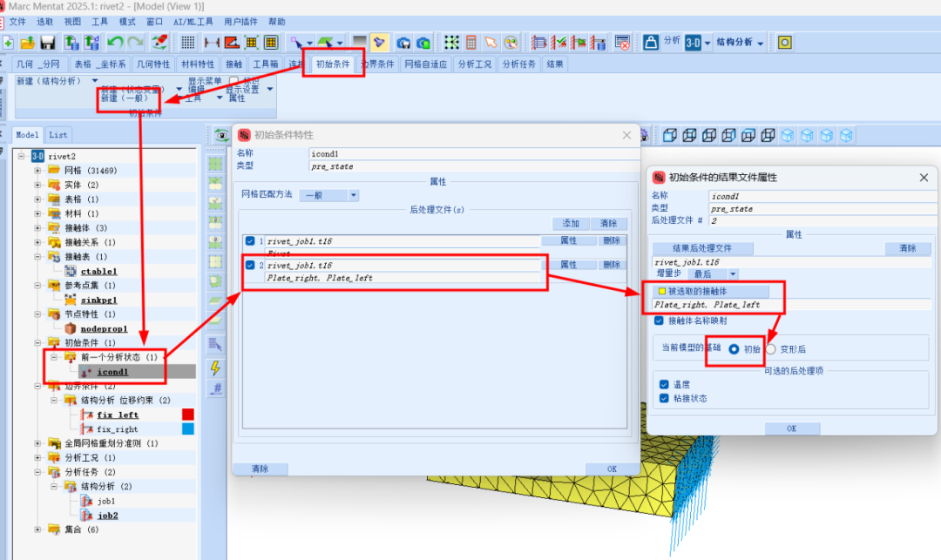The width and height of the screenshot is (941, 560).
Task: Open a model with the folder icon
Action: [x=27, y=42]
